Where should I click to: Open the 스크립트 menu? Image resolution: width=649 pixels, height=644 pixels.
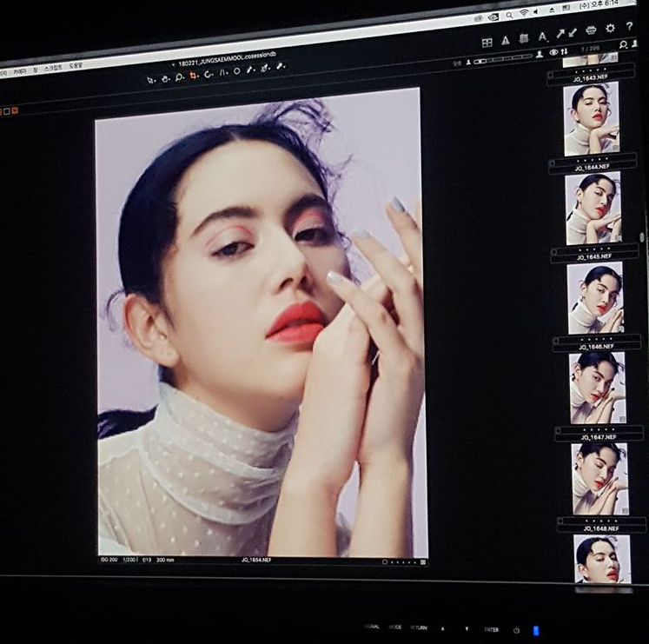(x=53, y=68)
